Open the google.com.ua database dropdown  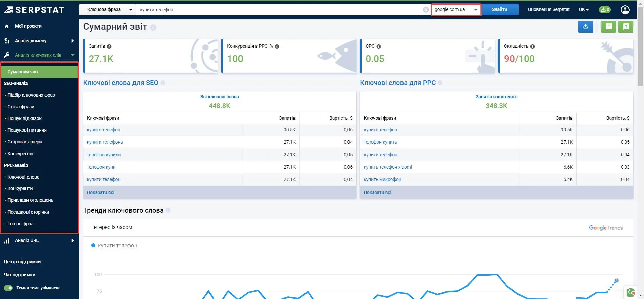[456, 10]
